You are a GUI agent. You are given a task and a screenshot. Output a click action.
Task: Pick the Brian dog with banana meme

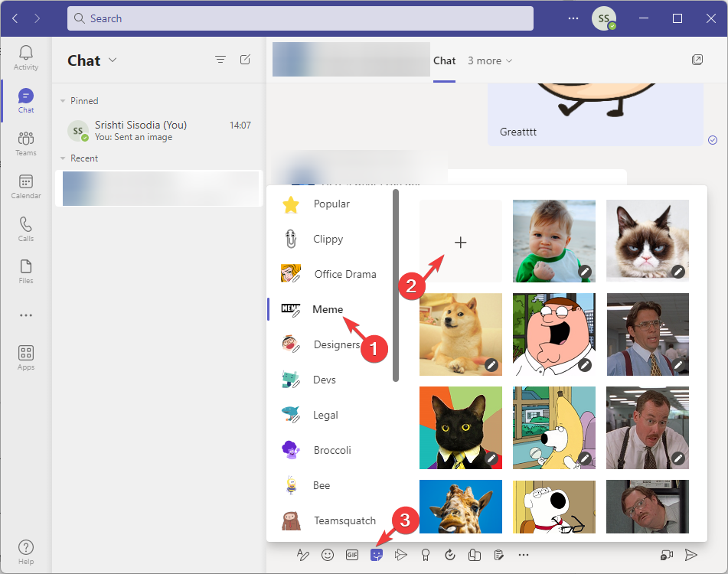click(554, 428)
